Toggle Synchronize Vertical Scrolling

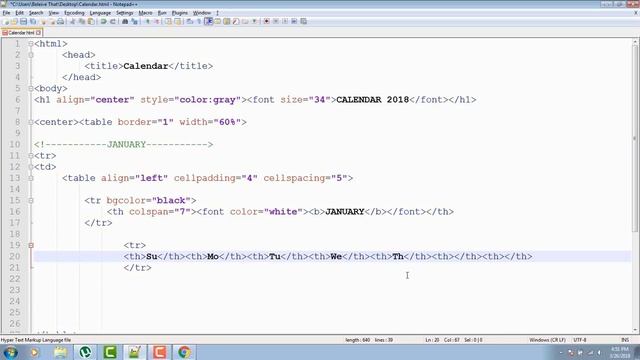168,21
